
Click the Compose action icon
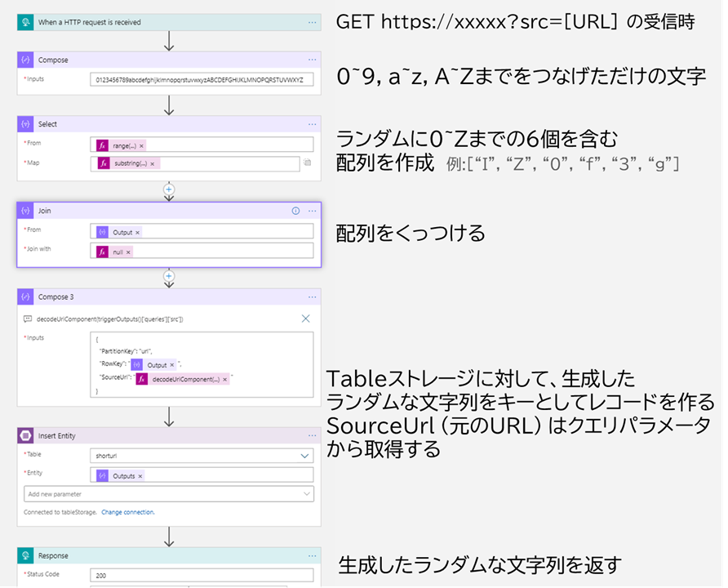pyautogui.click(x=25, y=60)
